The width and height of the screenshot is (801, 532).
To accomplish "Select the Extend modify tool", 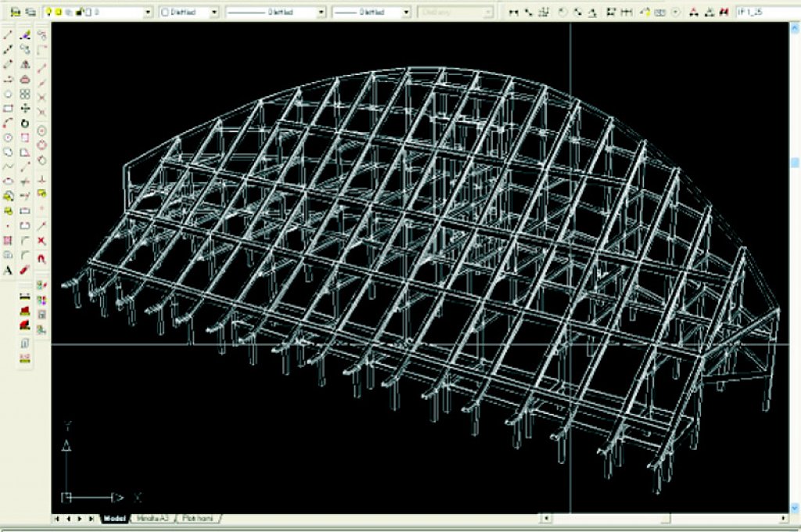I will [25, 196].
